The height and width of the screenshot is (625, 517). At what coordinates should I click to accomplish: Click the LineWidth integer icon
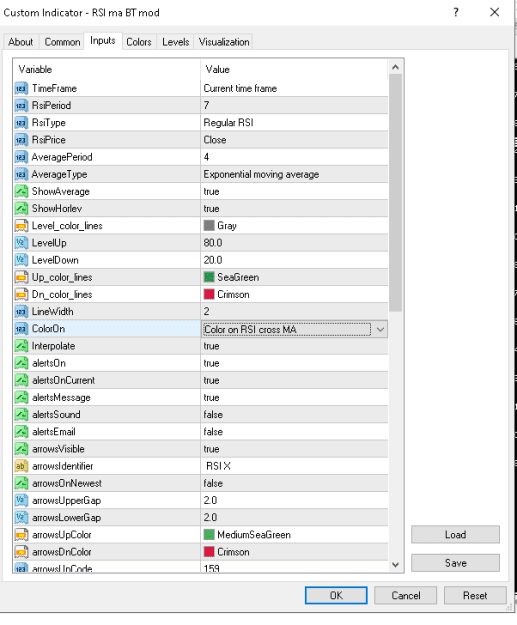[22, 311]
